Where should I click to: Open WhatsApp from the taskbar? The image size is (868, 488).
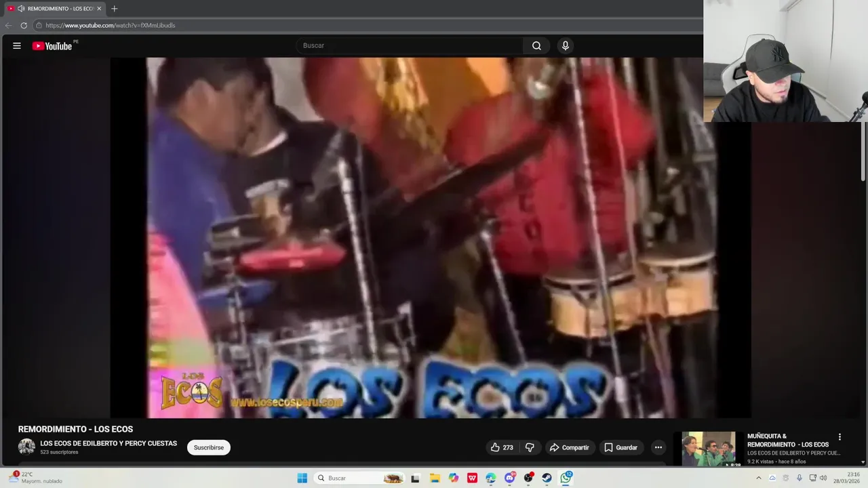coord(566,478)
